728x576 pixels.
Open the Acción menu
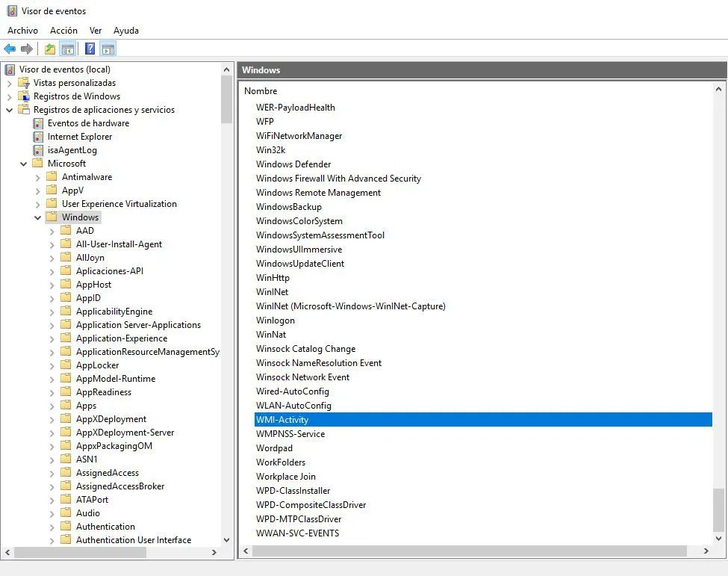coord(63,31)
